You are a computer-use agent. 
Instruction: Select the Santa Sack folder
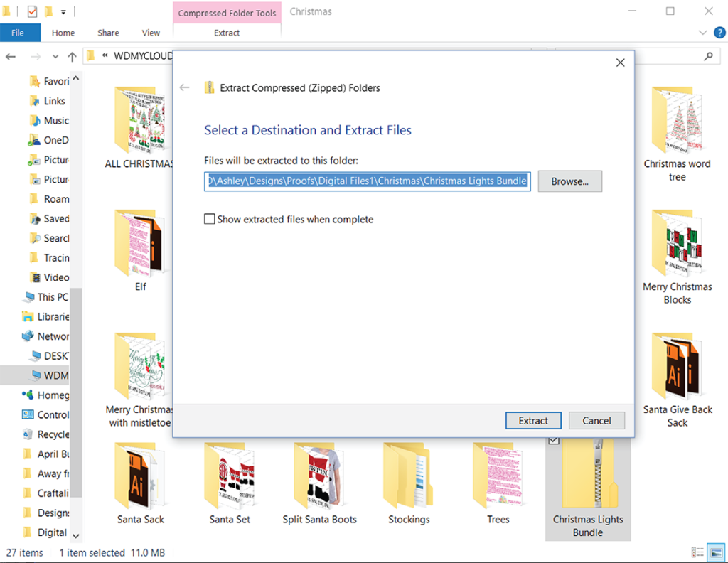click(140, 483)
